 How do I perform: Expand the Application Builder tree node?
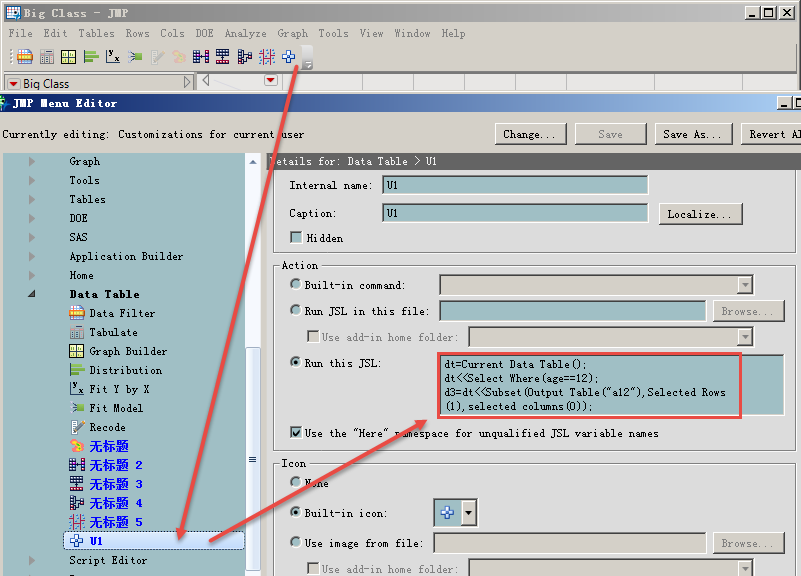[32, 256]
